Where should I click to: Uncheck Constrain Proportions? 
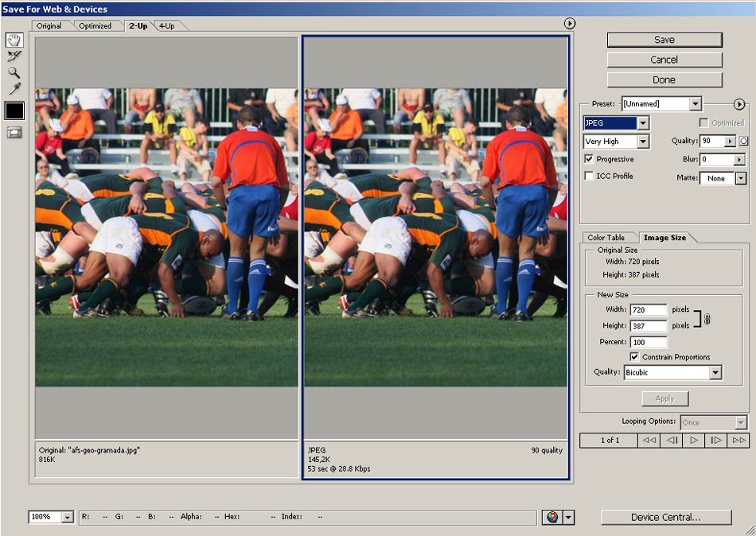pyautogui.click(x=634, y=357)
